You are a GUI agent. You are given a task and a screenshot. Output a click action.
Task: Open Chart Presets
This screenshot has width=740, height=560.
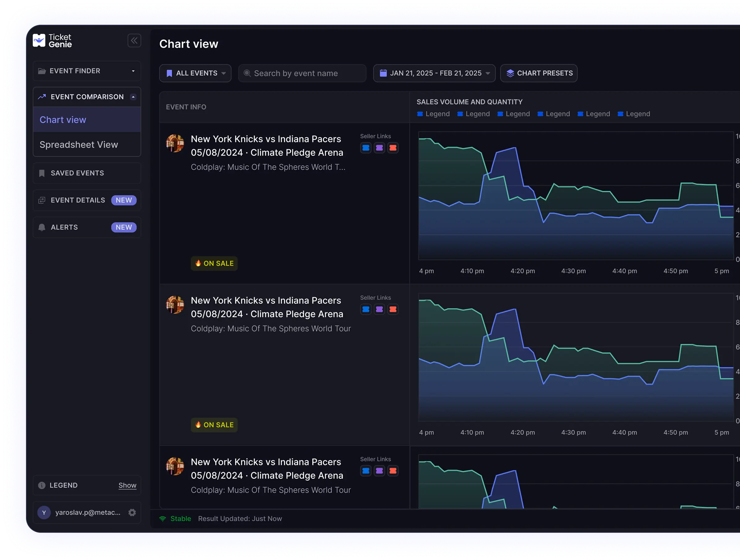click(x=539, y=73)
